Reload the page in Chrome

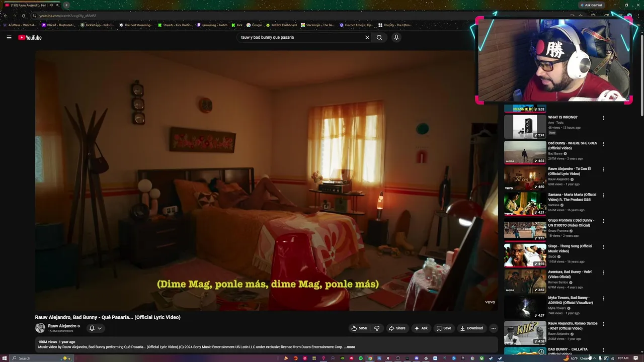(23, 16)
